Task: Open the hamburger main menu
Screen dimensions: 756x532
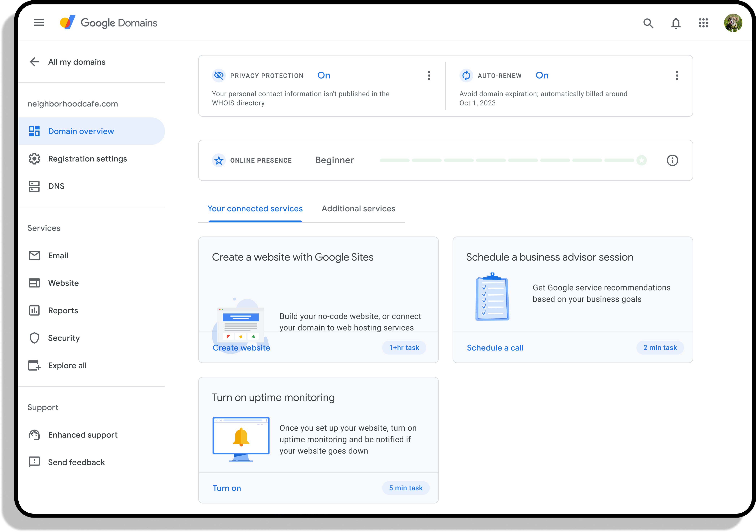Action: pos(39,23)
